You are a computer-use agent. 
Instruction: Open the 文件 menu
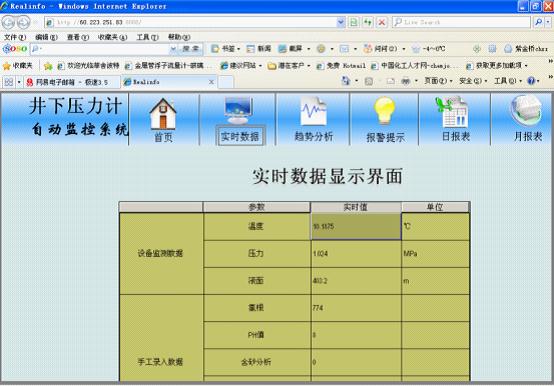[14, 37]
